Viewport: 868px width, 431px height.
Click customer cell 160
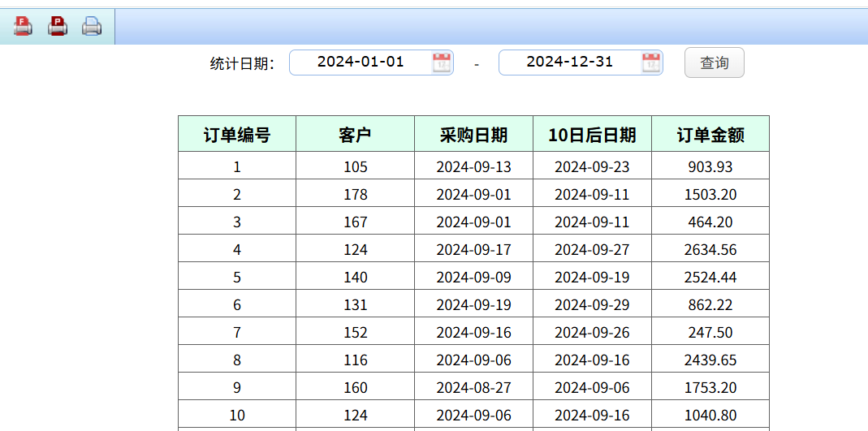[x=356, y=387]
